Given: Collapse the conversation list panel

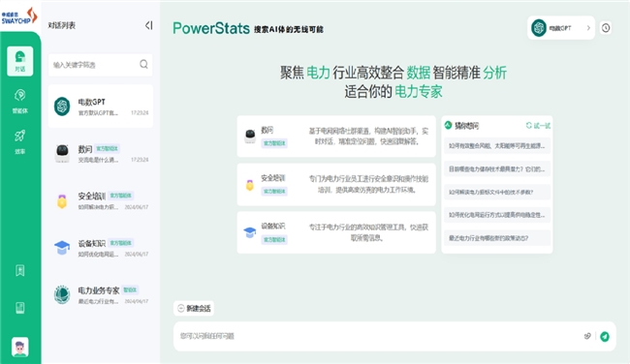Looking at the screenshot, I should pyautogui.click(x=148, y=25).
